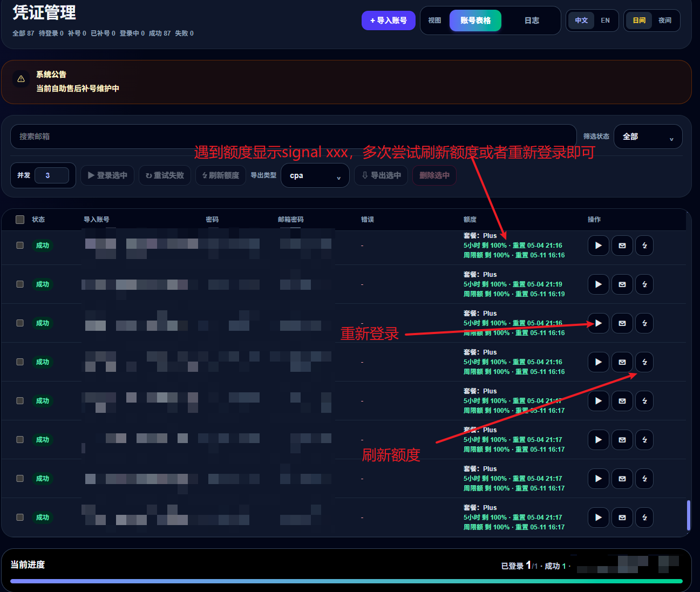
Task: Click mail icon in row resetting 05-04 21:19
Action: (x=622, y=284)
